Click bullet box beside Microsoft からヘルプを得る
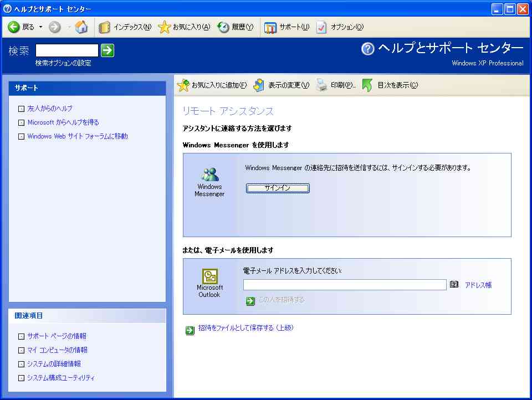 pyautogui.click(x=22, y=123)
